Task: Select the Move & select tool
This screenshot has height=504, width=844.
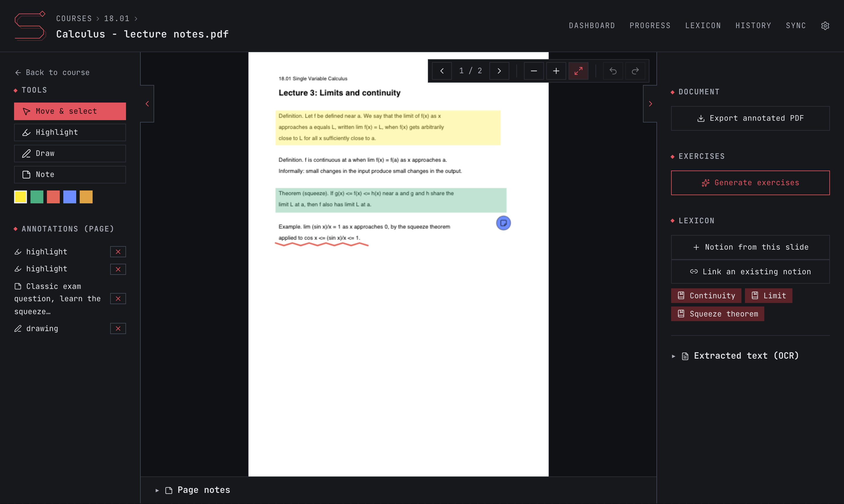Action: coord(70,111)
